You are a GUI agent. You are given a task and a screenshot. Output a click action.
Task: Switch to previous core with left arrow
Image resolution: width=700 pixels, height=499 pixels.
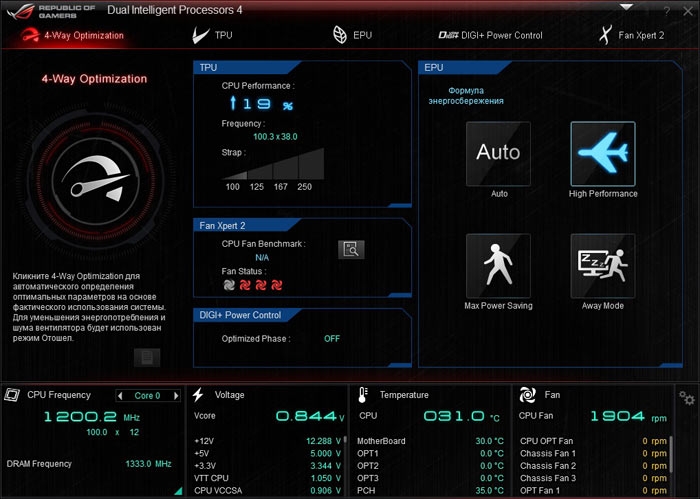pos(121,395)
